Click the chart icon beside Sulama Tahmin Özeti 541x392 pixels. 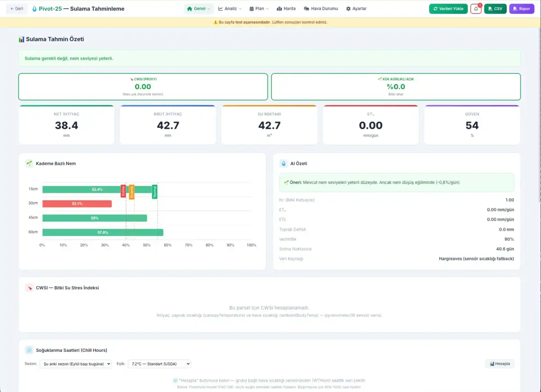[21, 39]
